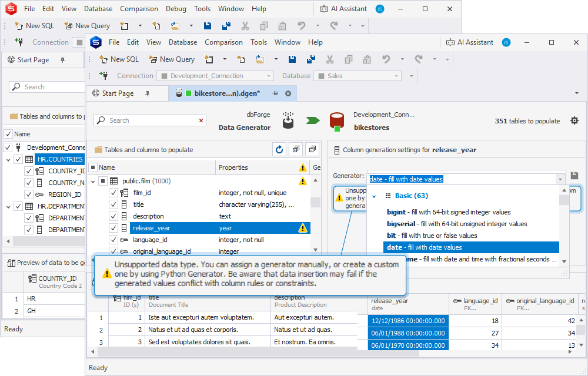Collapse the public.film tree node

click(93, 182)
